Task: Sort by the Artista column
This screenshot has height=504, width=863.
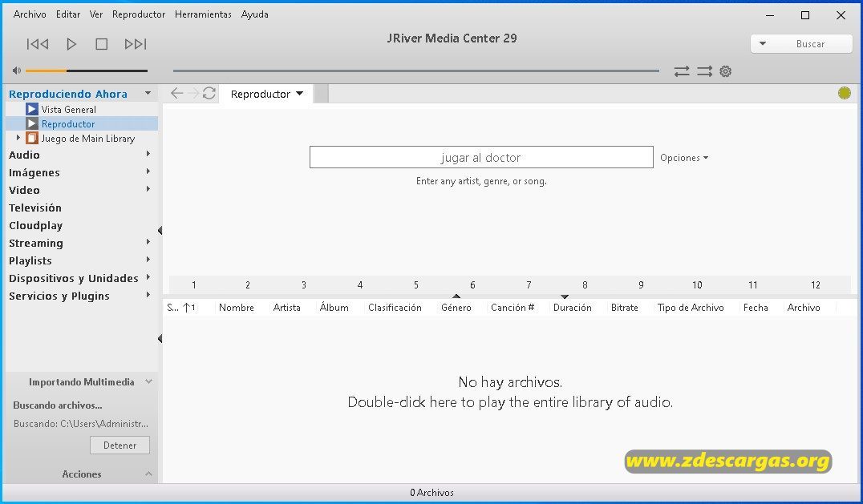Action: [x=287, y=308]
